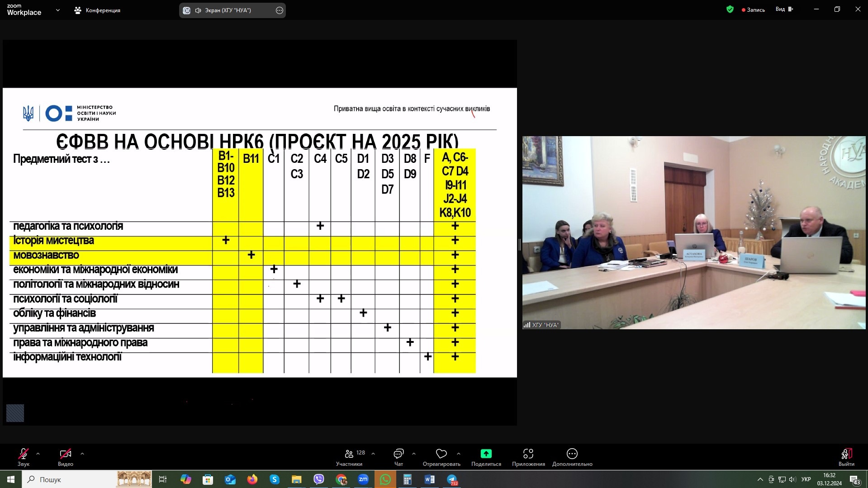This screenshot has width=868, height=488.
Task: Click the speaker icon on the Экран tab
Action: point(198,10)
